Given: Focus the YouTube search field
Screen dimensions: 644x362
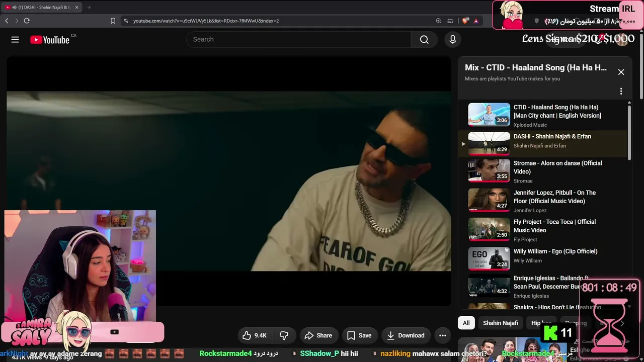Looking at the screenshot, I should (x=299, y=40).
